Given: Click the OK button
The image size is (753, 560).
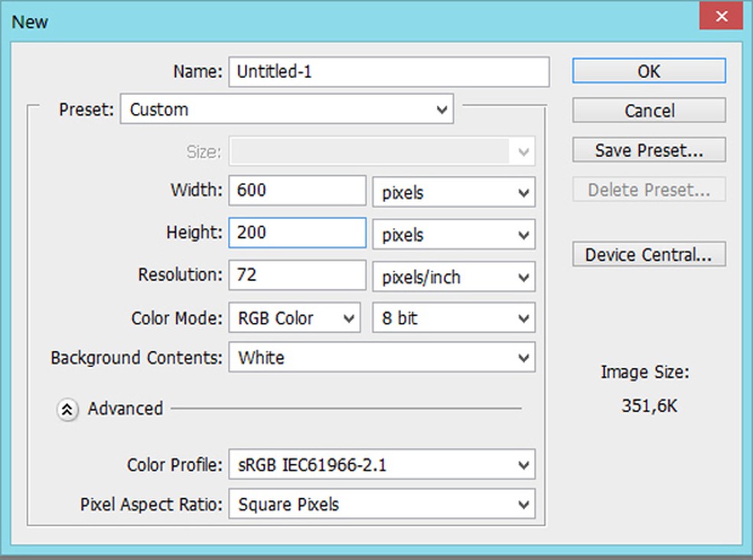Looking at the screenshot, I should (x=648, y=71).
